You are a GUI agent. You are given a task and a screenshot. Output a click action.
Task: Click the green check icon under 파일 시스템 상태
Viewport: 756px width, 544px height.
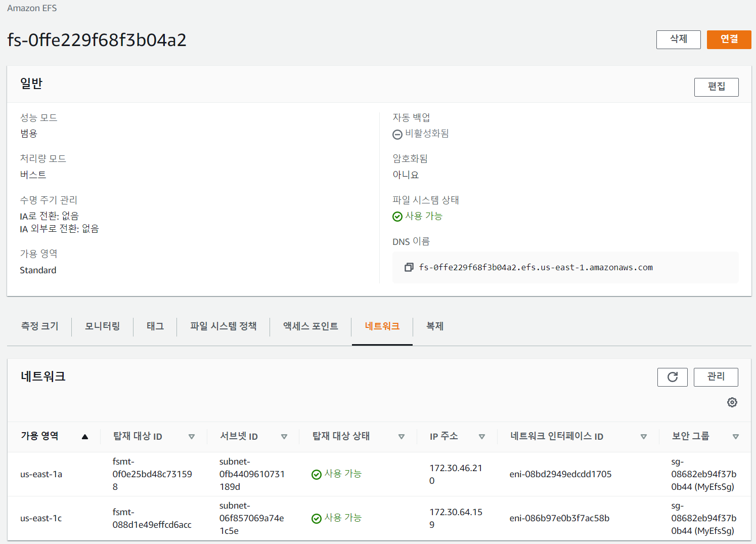click(397, 216)
